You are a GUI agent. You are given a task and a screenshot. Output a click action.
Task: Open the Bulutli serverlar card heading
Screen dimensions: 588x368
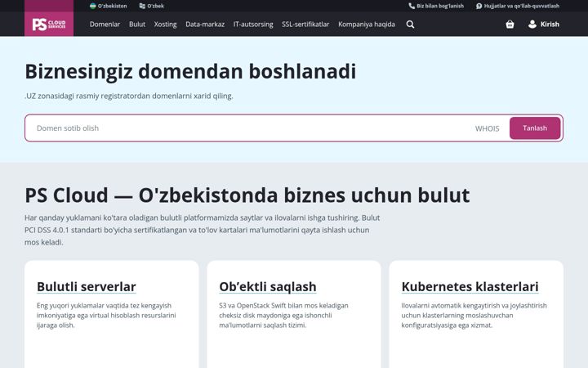pyautogui.click(x=87, y=286)
